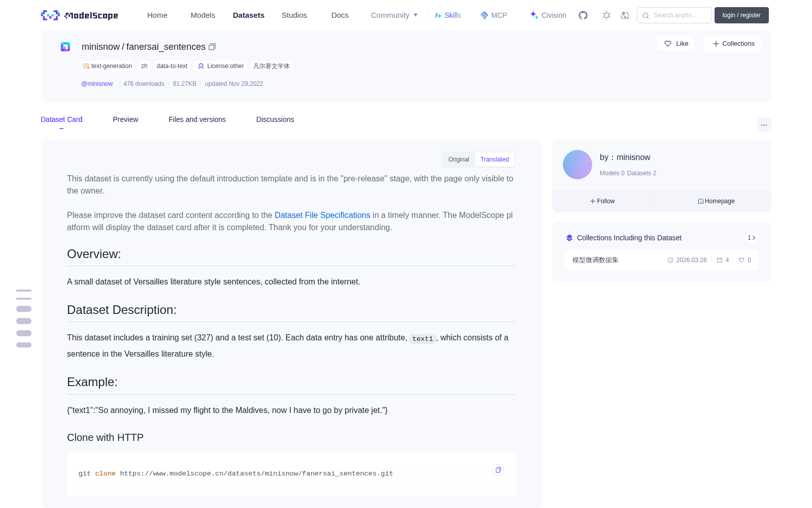Open Models section
This screenshot has height=508, width=812.
[x=203, y=15]
